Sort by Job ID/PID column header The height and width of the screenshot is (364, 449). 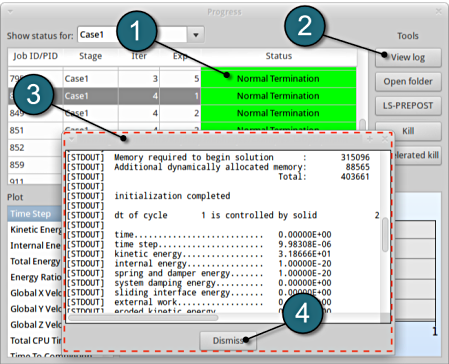point(35,56)
